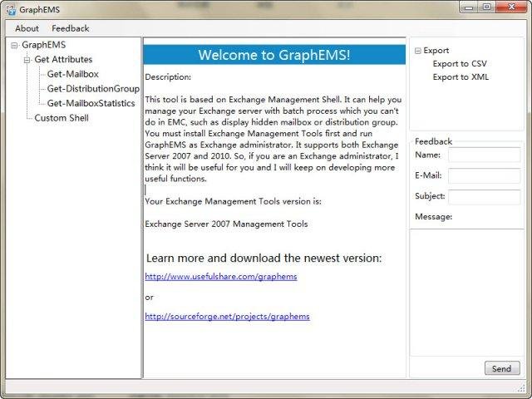Click the feedback Message text area
Image resolution: width=532 pixels, height=399 pixels.
pos(467,293)
